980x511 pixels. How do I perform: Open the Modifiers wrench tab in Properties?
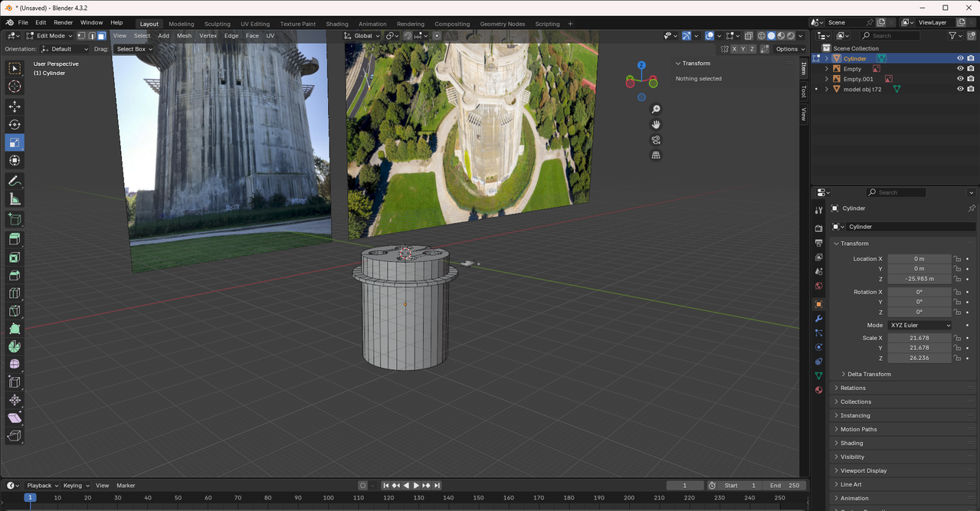click(x=818, y=319)
